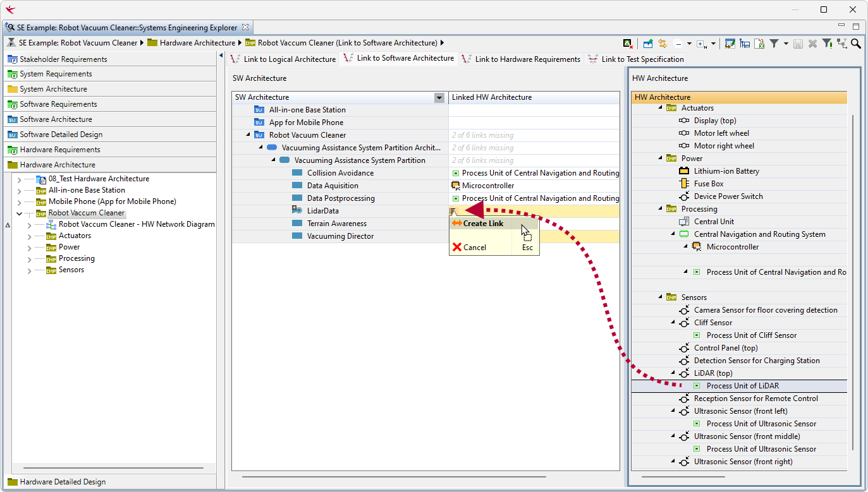Open the Stakeholder Requirements section
Screen dimensions: 868x492
110,59
